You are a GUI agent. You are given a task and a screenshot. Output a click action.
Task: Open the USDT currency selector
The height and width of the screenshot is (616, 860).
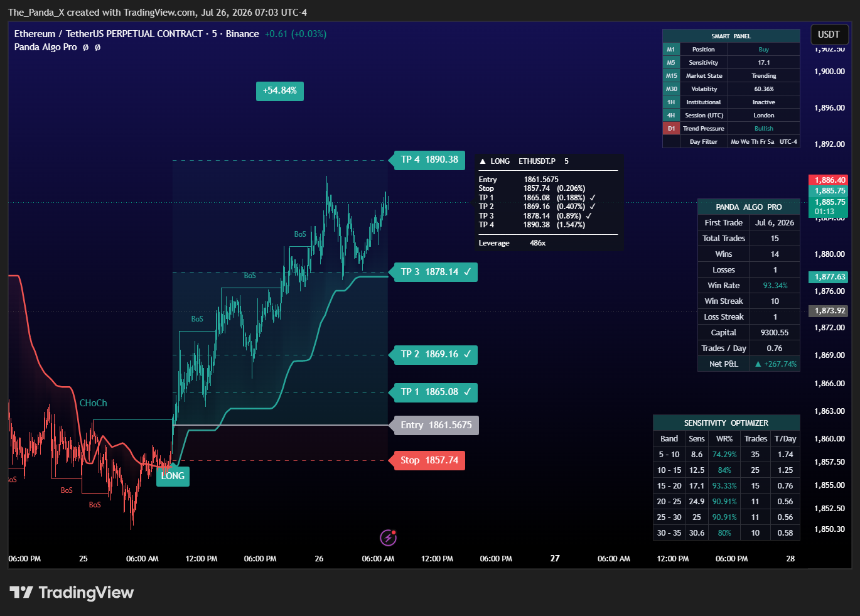[x=829, y=35]
